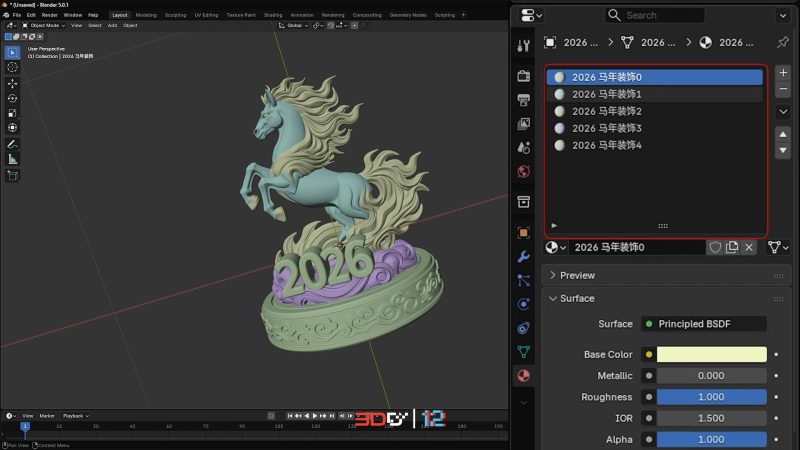Select material slot 2026 马年装饰3

[606, 128]
